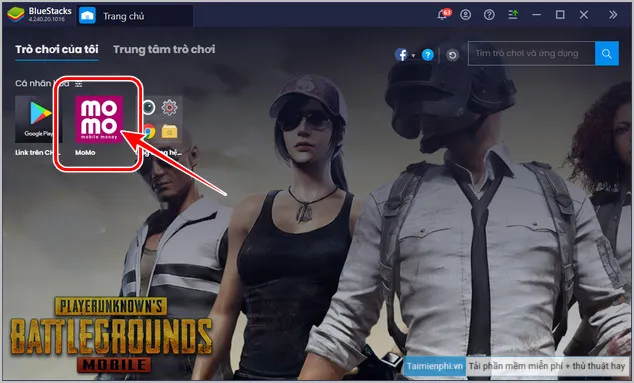Switch to the 'Trung tâm trò chơi' tab

[x=164, y=49]
